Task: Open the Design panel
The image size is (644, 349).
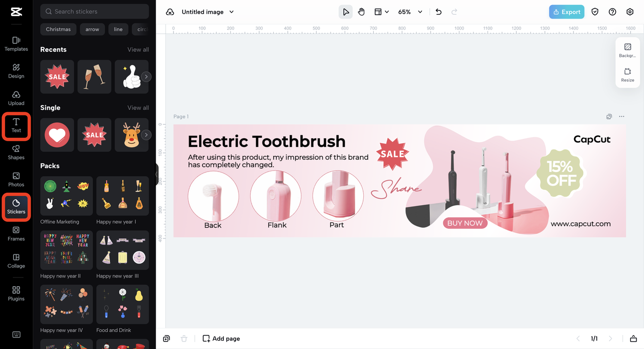Action: [16, 71]
